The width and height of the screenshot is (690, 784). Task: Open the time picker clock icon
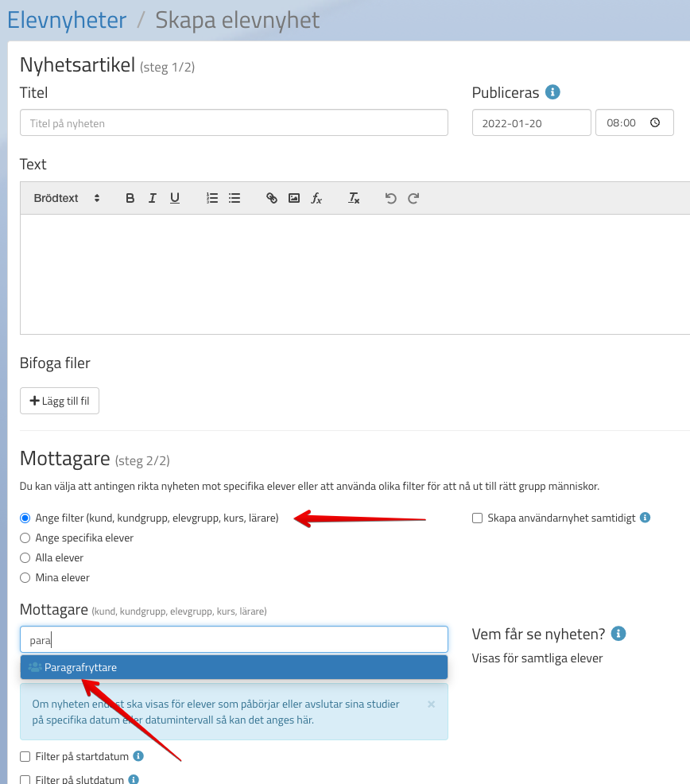click(x=655, y=123)
